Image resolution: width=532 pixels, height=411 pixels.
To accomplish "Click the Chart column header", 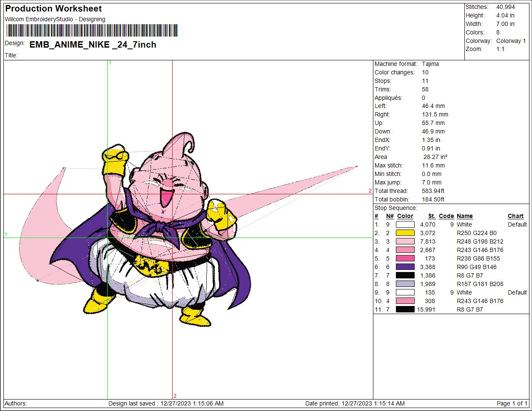I will click(x=515, y=216).
